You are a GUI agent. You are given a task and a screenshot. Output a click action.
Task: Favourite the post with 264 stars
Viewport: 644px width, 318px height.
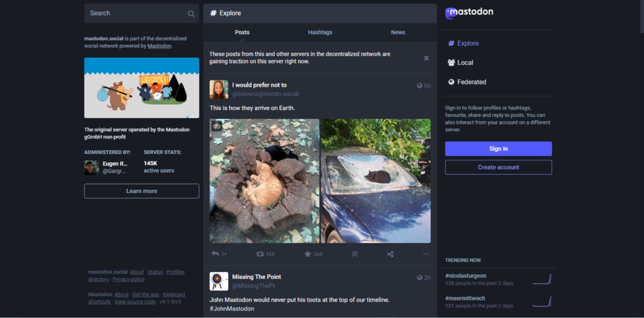pyautogui.click(x=308, y=254)
